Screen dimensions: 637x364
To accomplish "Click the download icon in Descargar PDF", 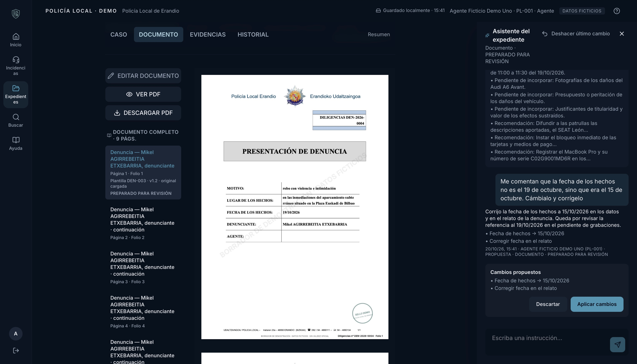I will (x=117, y=113).
